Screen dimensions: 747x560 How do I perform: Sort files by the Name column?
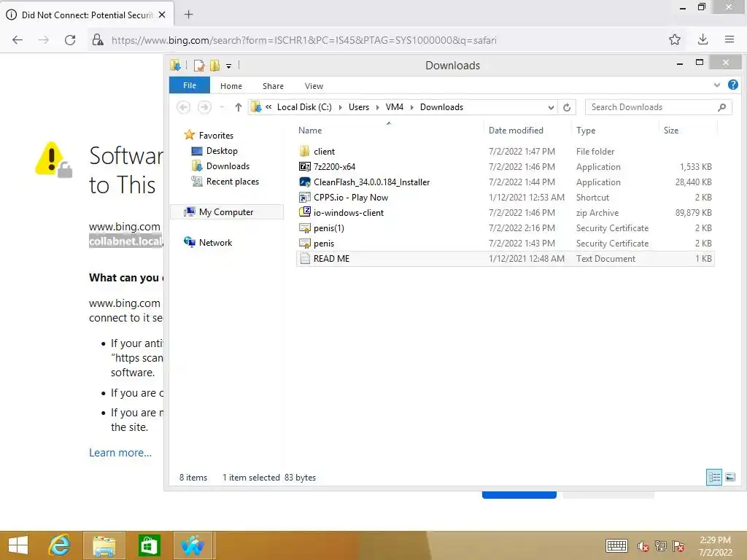[x=310, y=131]
